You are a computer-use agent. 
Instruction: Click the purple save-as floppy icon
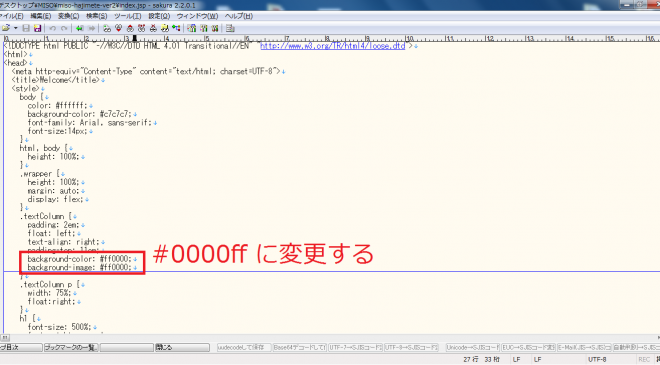pos(37,28)
